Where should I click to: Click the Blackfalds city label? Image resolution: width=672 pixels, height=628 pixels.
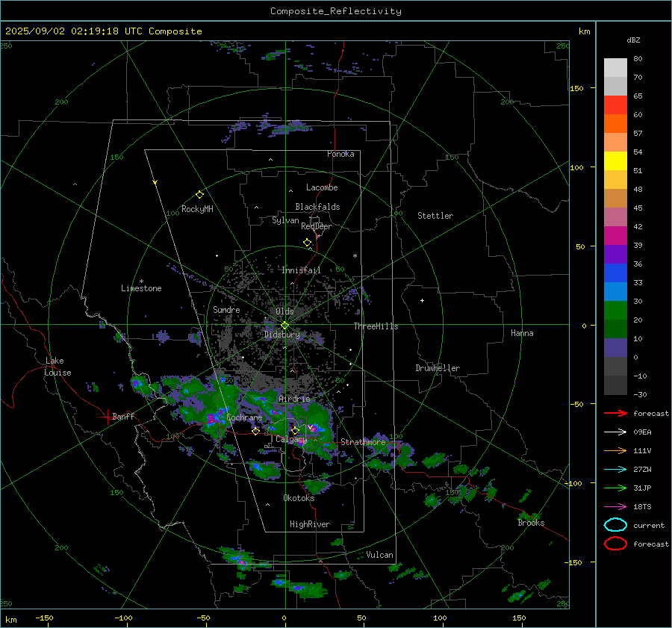317,207
